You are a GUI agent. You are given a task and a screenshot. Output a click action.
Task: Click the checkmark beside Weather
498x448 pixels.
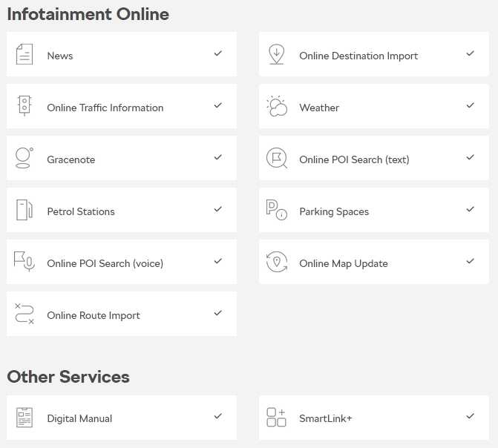tap(471, 105)
